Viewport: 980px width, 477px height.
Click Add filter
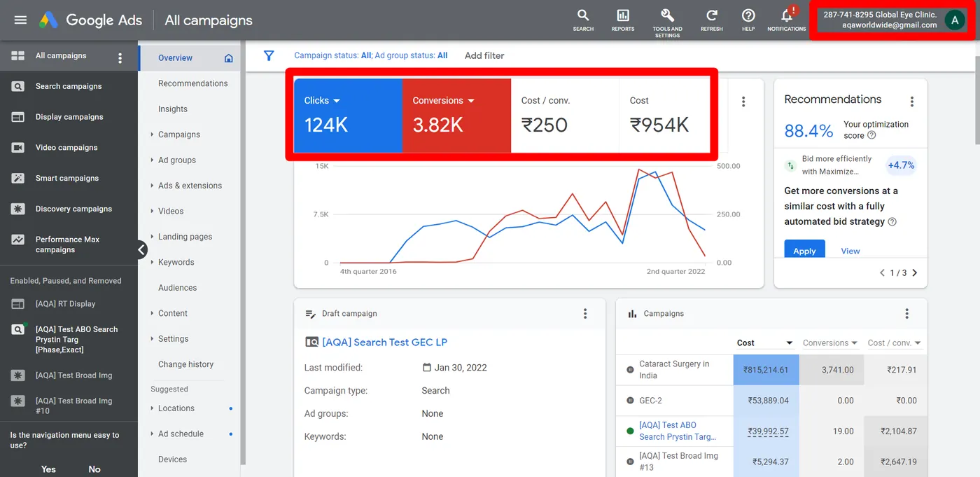484,55
